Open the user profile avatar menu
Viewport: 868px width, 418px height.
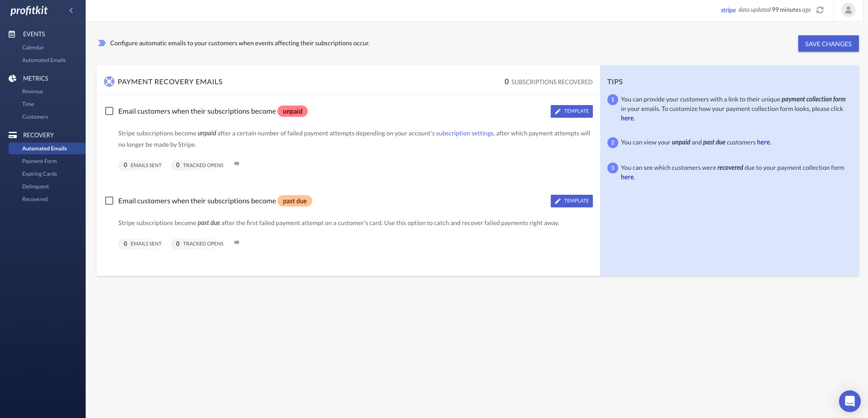point(848,10)
